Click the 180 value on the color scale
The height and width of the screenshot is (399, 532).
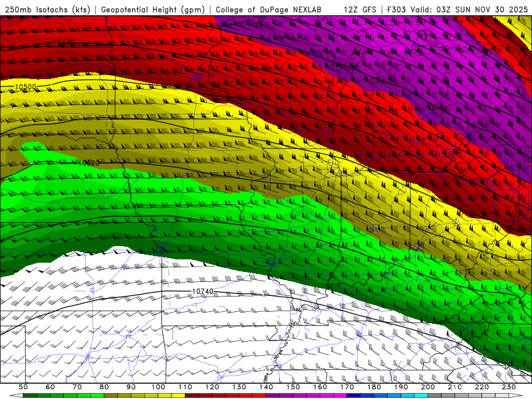click(x=374, y=387)
